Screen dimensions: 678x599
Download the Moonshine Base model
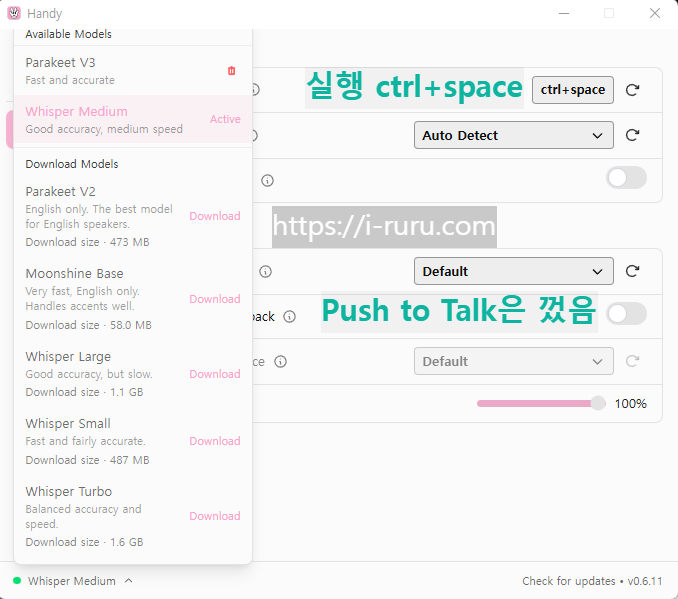215,299
